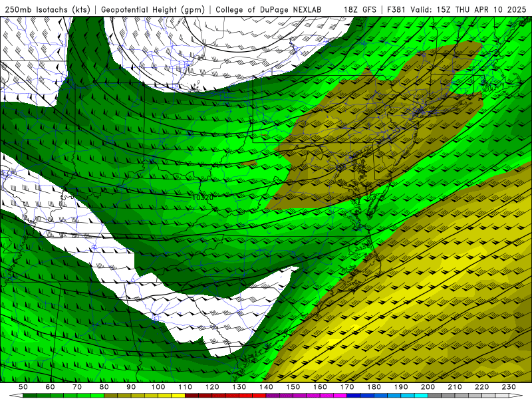Click the 170 value on the color scale
Screen dimensions: 532x399
click(x=347, y=387)
